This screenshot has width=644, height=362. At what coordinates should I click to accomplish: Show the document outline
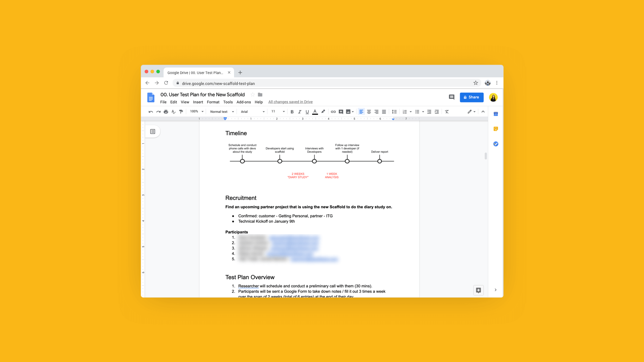tap(153, 131)
